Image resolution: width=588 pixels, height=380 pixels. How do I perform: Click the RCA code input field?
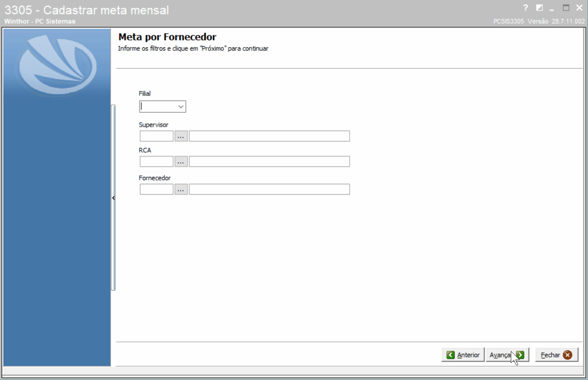[x=156, y=161]
